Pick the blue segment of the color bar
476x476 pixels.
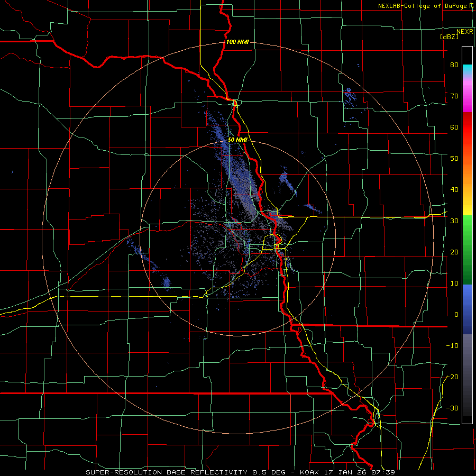(467, 309)
